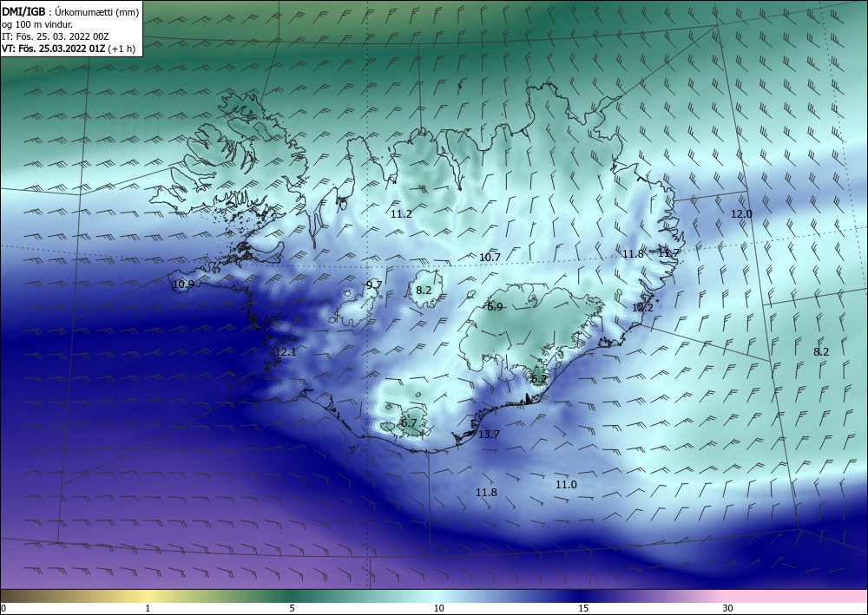Click the 11.8 value beside 11.7

pyautogui.click(x=633, y=254)
